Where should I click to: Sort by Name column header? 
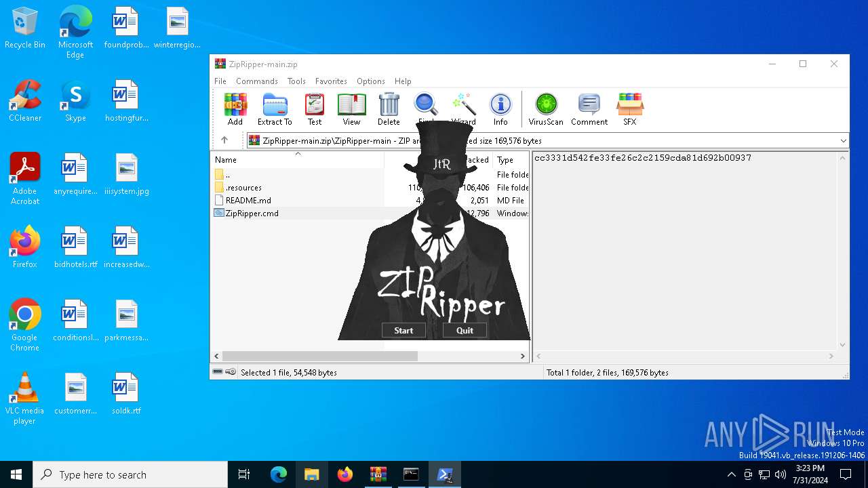[x=297, y=160]
